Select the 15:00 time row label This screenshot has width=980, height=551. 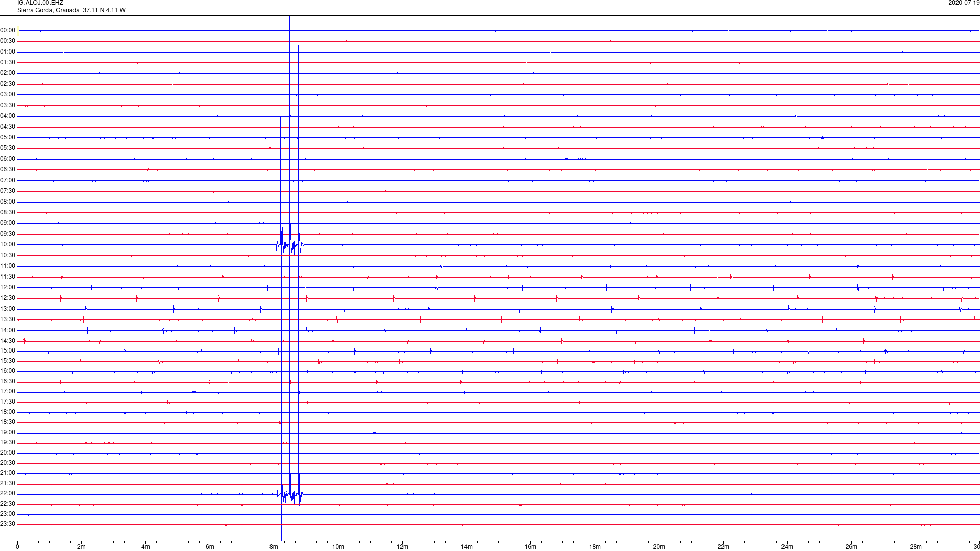coord(8,350)
